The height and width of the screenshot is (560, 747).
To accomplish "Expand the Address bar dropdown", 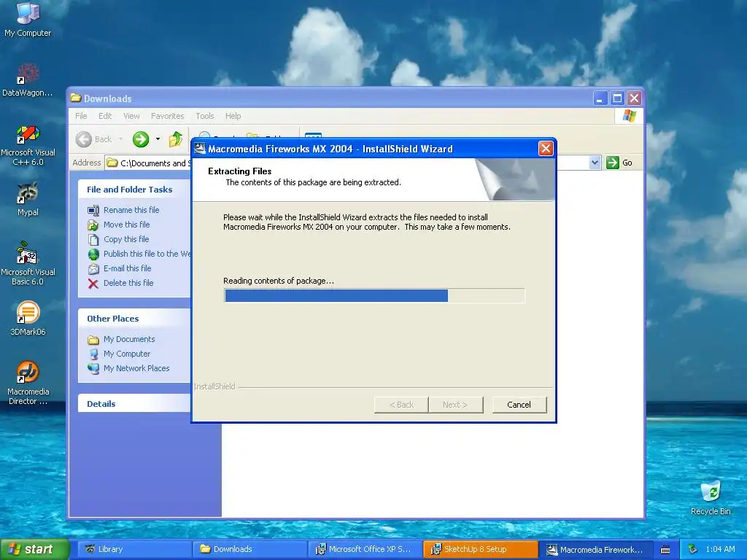I will 595,163.
